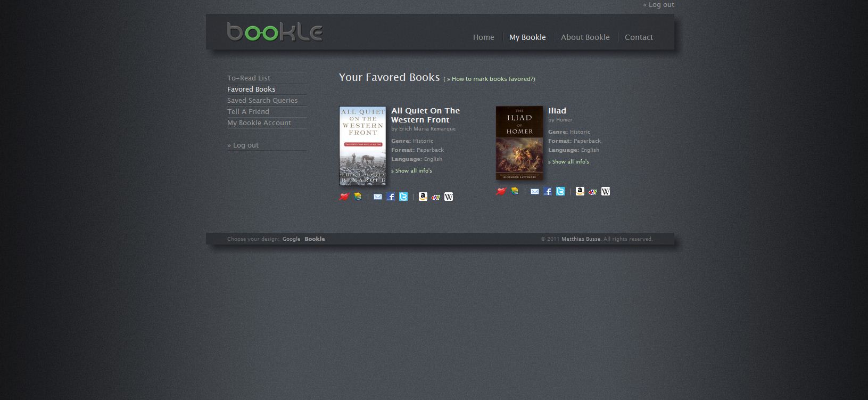Click the book stack icon under All Quiet On The Western Front

(x=358, y=197)
